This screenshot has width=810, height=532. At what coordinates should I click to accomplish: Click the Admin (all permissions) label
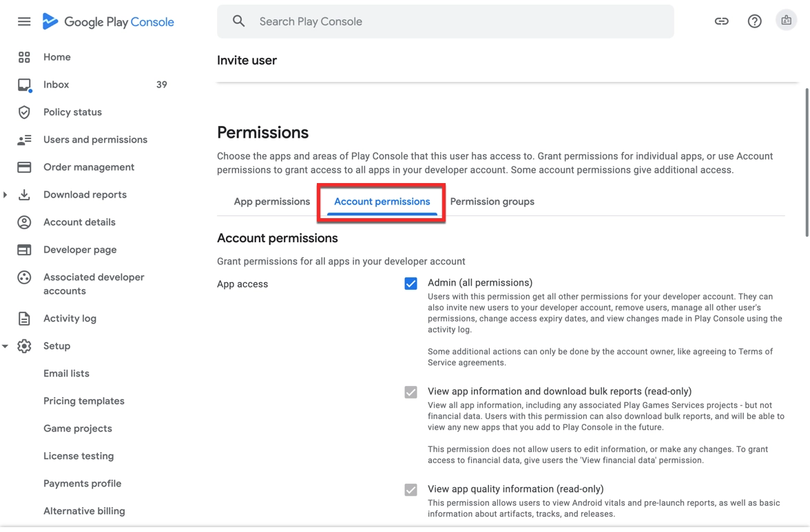point(480,283)
